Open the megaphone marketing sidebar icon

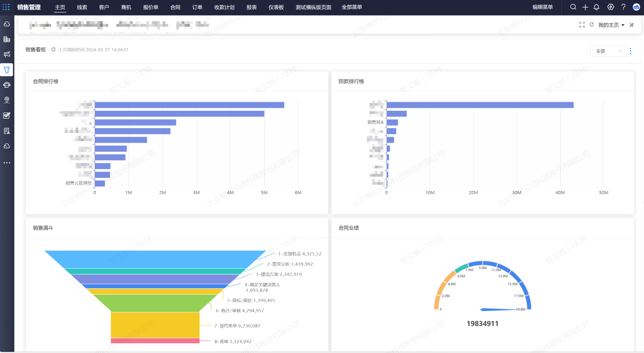(7, 54)
